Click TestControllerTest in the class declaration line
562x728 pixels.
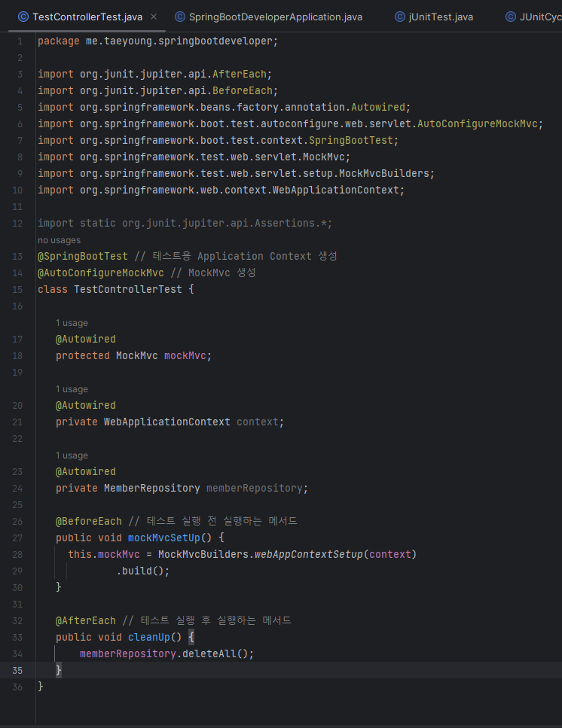pos(128,289)
